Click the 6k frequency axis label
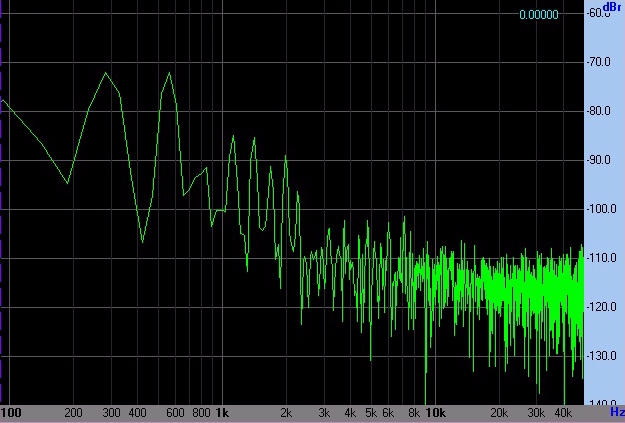The image size is (625, 423). point(388,413)
